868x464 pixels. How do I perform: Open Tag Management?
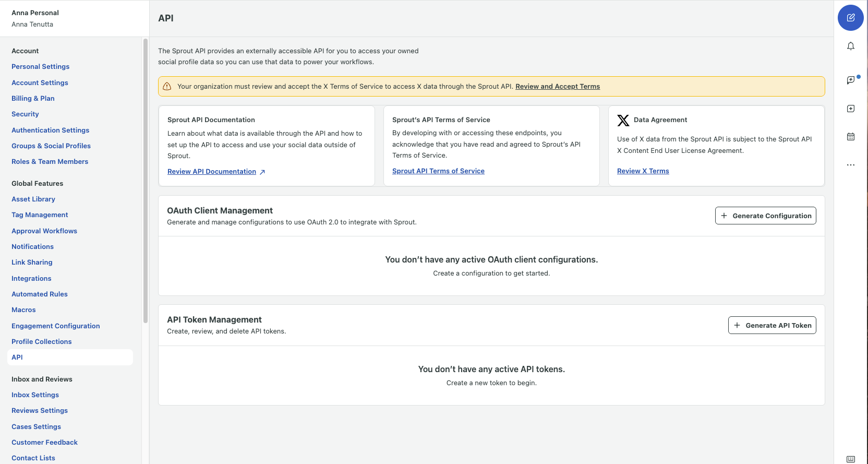pos(40,215)
